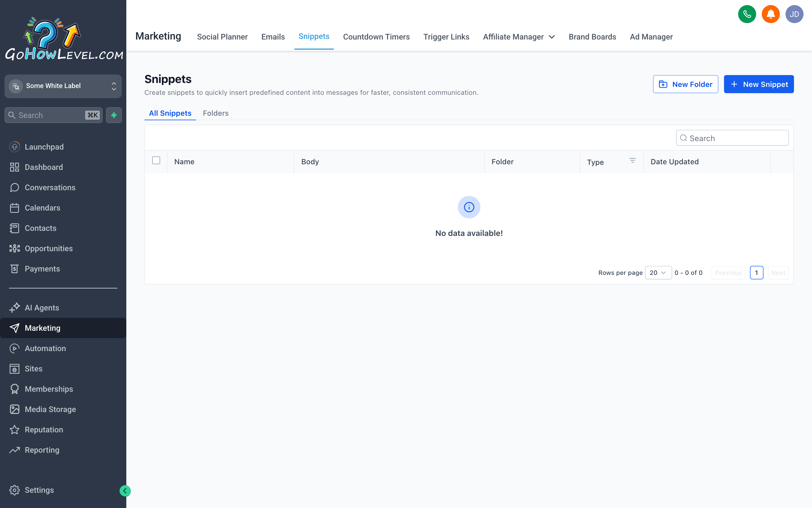
Task: Click the Date Updated column header
Action: pyautogui.click(x=707, y=162)
